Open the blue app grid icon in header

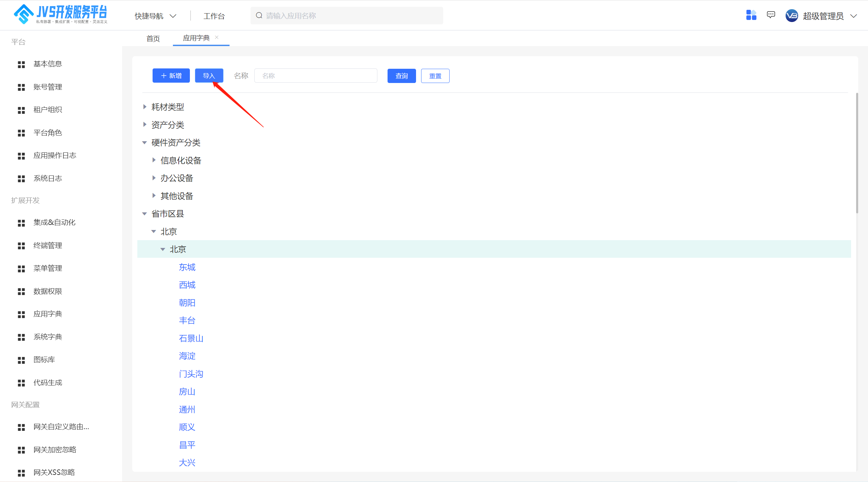click(751, 15)
